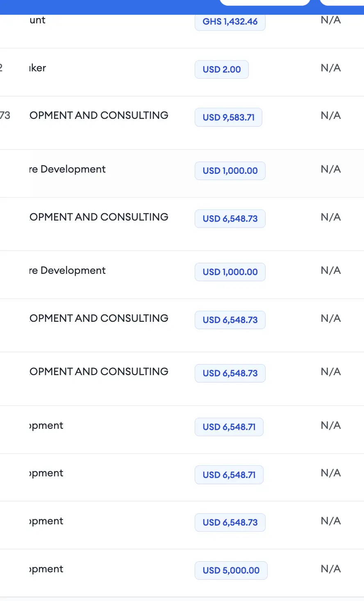The width and height of the screenshot is (364, 601).
Task: Open the 'OPMENT AND CONSULTING' entry priced USD 9,583.71
Action: [99, 116]
